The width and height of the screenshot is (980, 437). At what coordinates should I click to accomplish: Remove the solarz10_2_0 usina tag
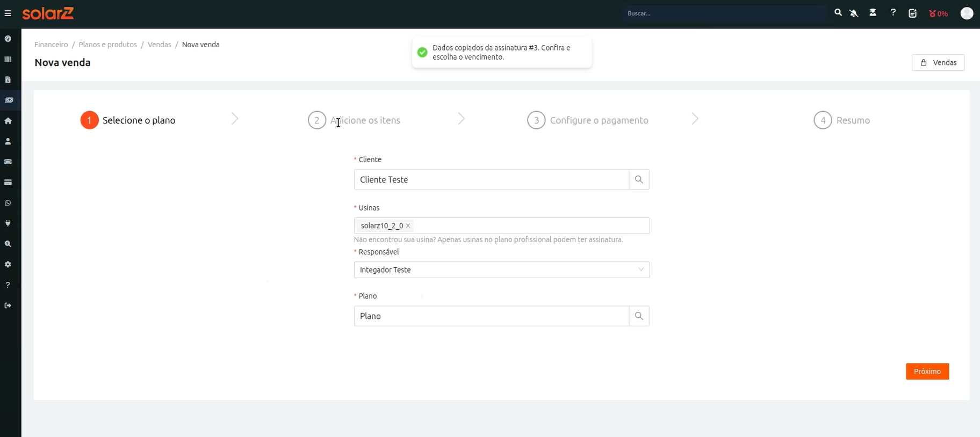(x=408, y=225)
